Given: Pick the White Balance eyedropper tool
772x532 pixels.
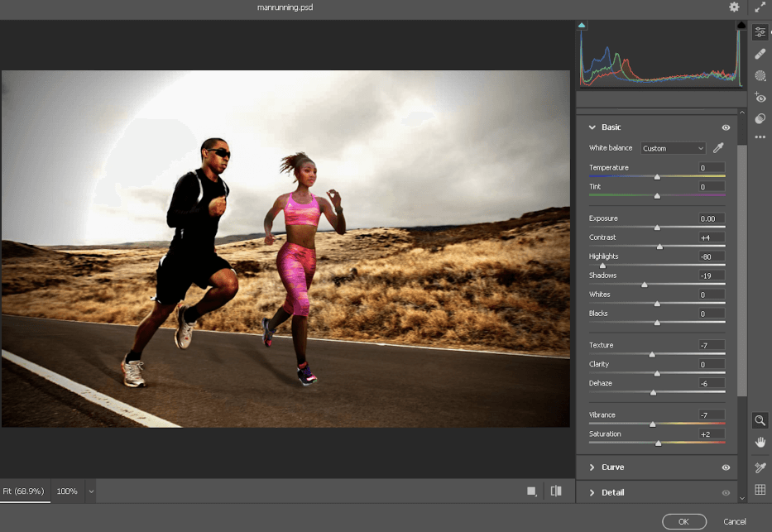Looking at the screenshot, I should (718, 148).
